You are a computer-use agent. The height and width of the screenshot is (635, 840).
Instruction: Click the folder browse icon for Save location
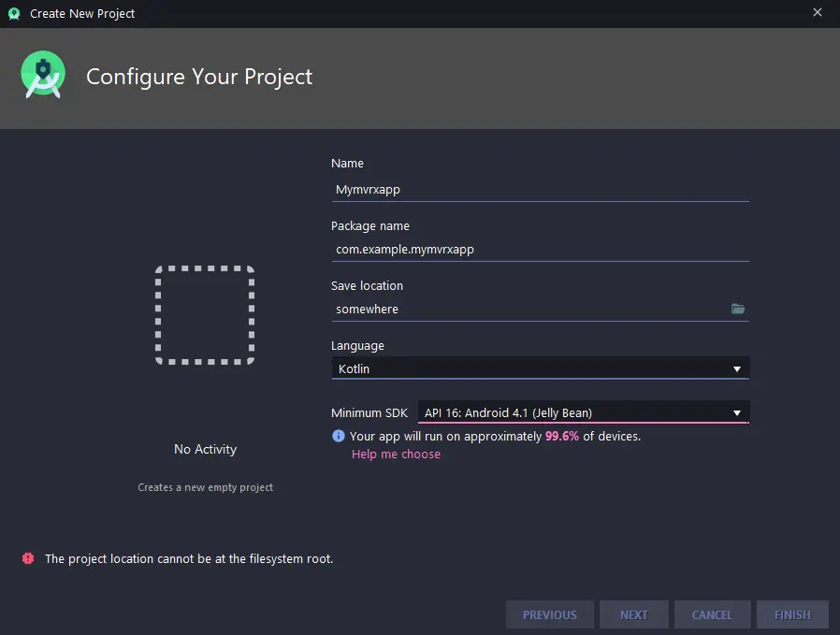[738, 309]
